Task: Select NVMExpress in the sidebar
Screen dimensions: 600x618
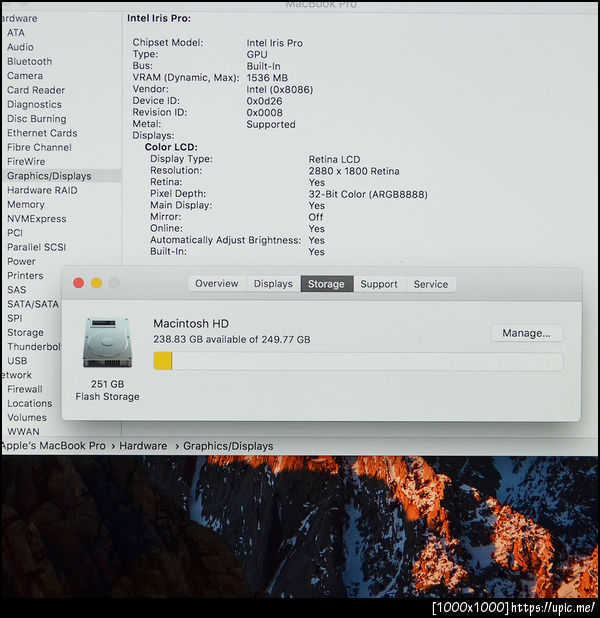Action: 37,219
